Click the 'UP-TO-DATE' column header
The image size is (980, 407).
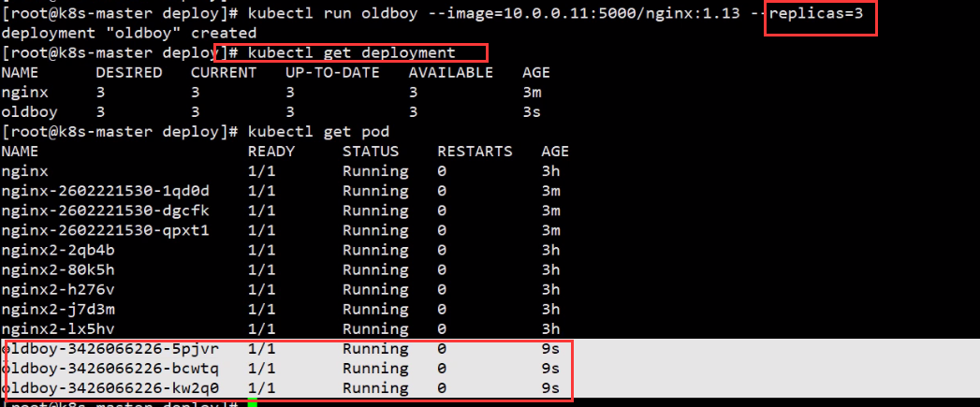point(332,73)
